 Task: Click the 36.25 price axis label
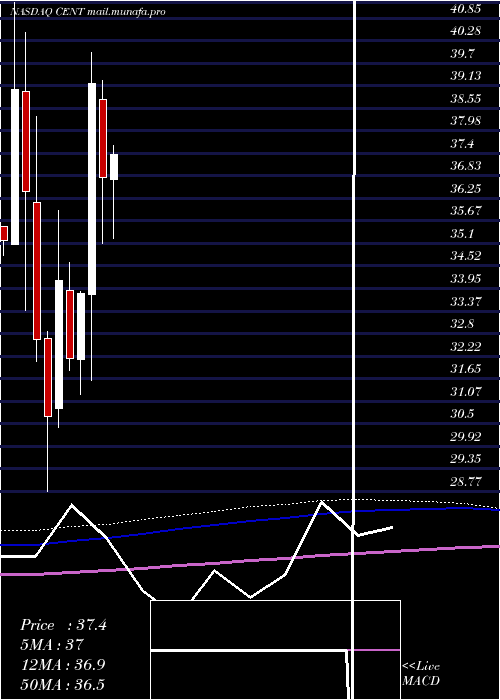pyautogui.click(x=466, y=188)
